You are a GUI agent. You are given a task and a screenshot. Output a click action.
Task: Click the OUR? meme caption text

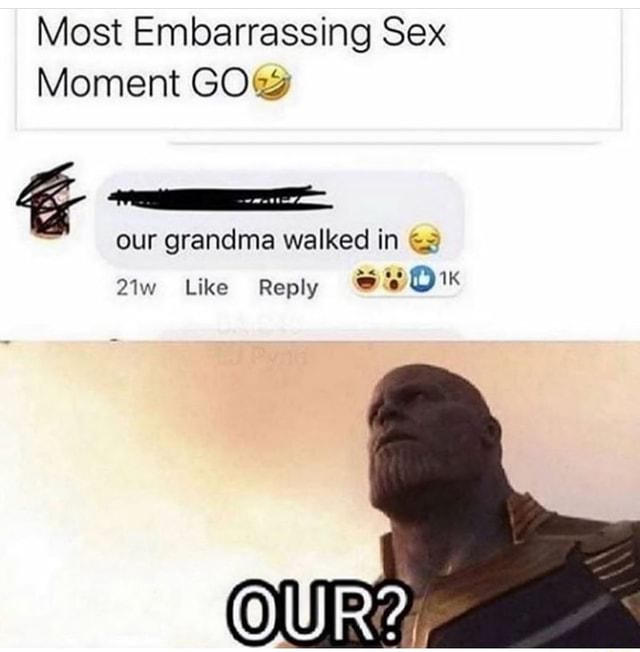tap(317, 613)
